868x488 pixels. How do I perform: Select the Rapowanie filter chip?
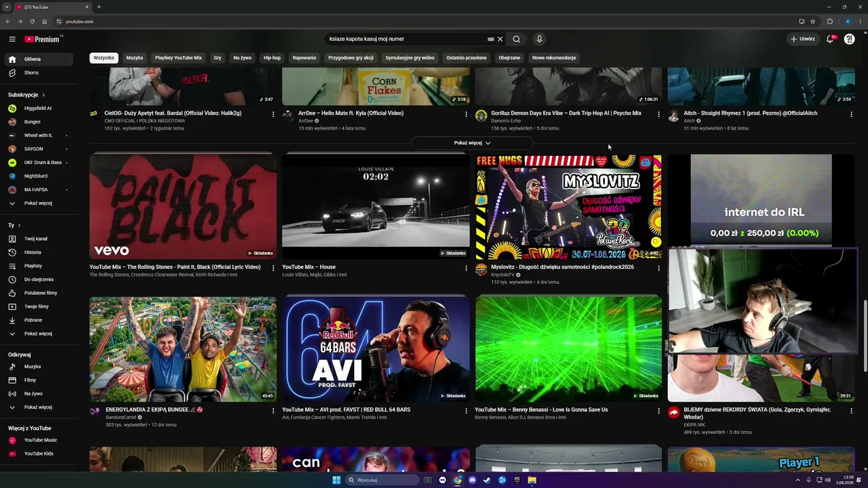[304, 58]
